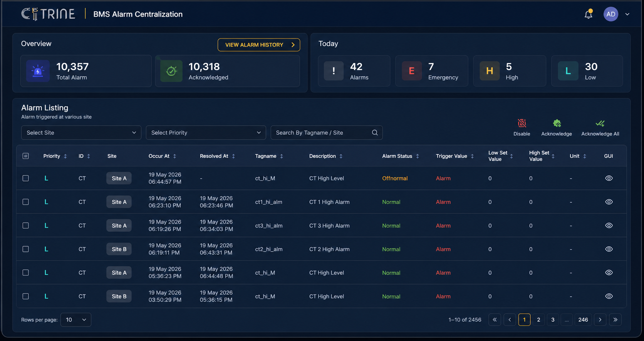Click Acknowledge All

coord(600,127)
